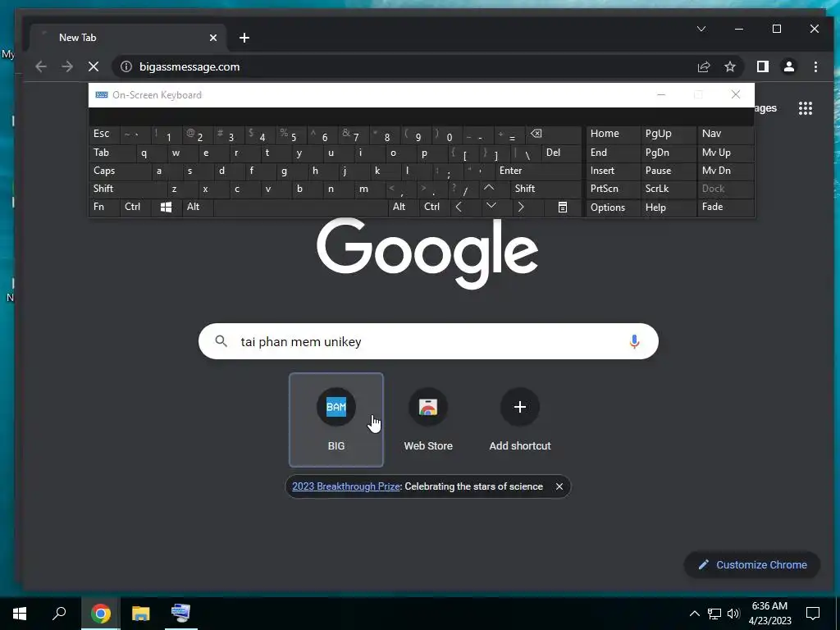Tap the Windows logo key on keyboard
The height and width of the screenshot is (630, 840).
(x=166, y=208)
